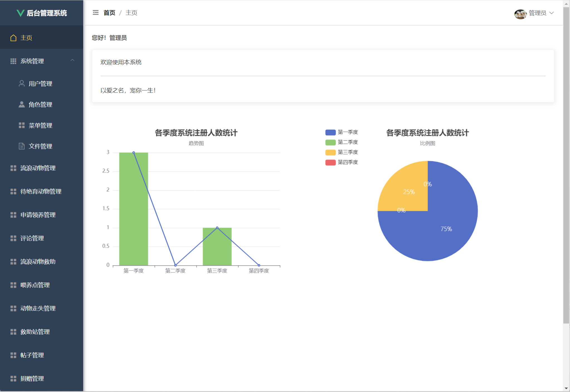Click the yellow 第三季度 legend swatch
Image resolution: width=570 pixels, height=392 pixels.
coord(330,152)
